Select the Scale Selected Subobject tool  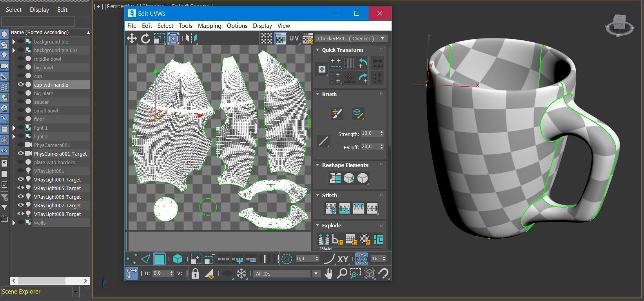pyautogui.click(x=159, y=38)
